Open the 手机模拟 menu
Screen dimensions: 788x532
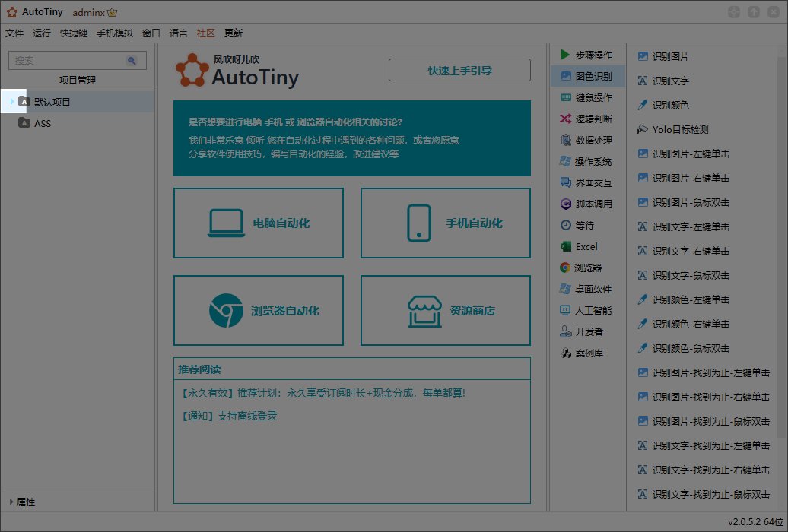click(x=115, y=33)
